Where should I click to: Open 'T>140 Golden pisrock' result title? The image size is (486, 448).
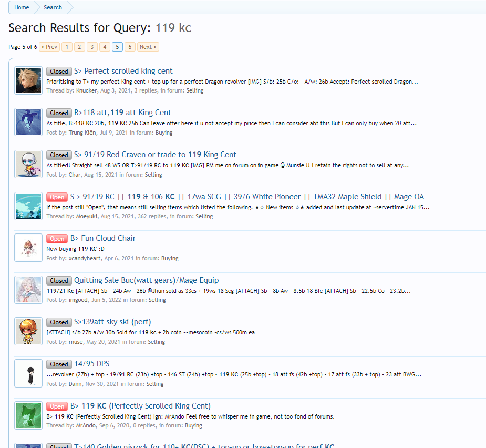[x=204, y=445]
